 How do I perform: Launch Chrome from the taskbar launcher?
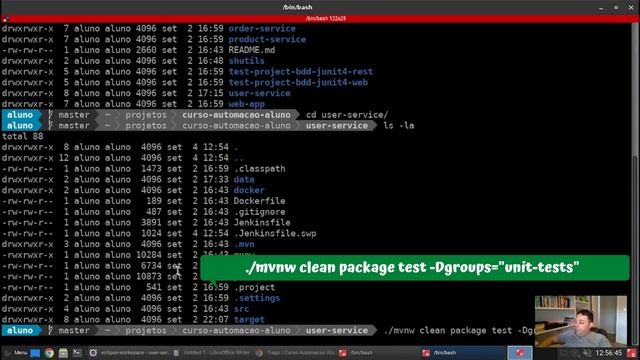[49, 353]
